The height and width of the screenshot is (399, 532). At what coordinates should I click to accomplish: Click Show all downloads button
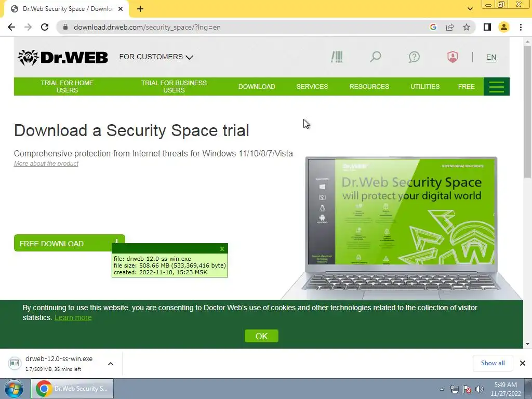pos(493,363)
